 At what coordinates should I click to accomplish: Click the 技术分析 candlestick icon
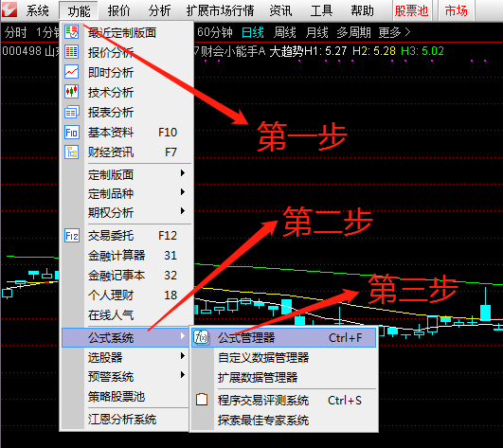pos(72,92)
